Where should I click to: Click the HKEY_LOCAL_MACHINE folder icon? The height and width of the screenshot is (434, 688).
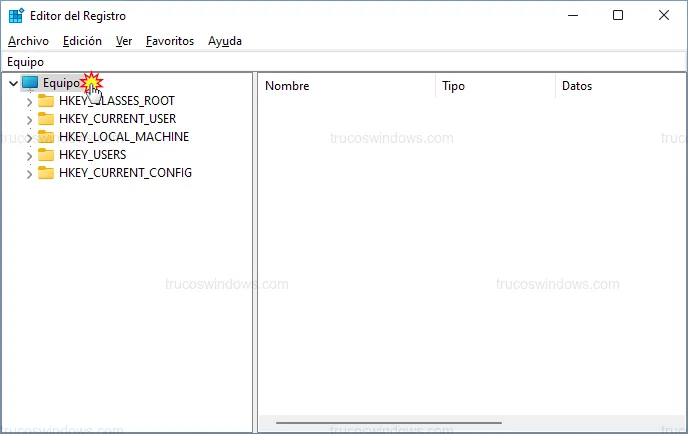point(46,137)
